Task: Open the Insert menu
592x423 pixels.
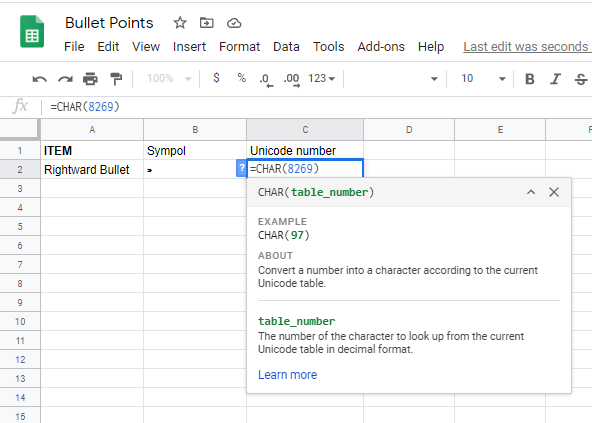Action: pyautogui.click(x=189, y=46)
